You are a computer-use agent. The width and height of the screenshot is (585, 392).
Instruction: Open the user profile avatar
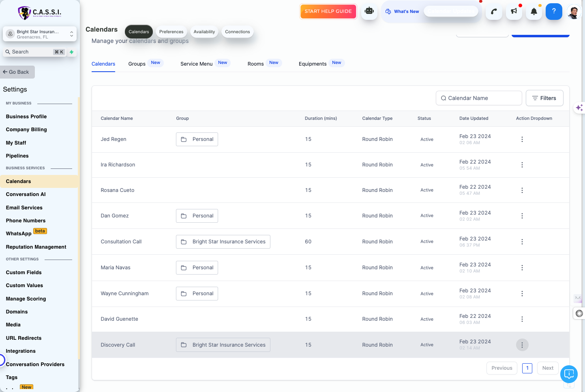[573, 12]
